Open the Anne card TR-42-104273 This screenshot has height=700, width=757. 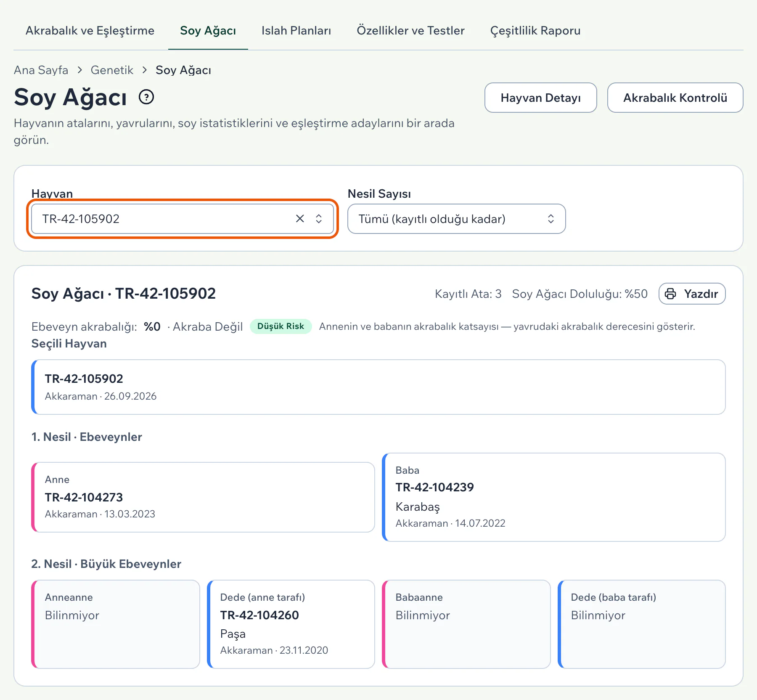(203, 497)
